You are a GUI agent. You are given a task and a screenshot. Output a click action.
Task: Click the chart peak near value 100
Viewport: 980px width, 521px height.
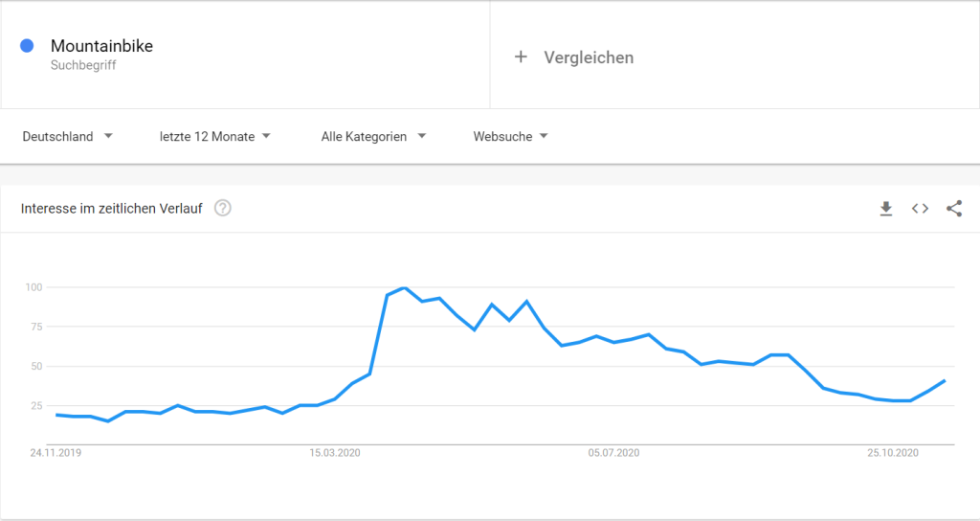[x=405, y=287]
